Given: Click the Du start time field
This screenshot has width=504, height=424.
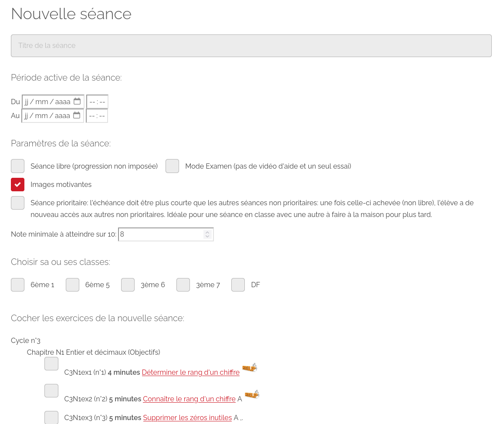Looking at the screenshot, I should pyautogui.click(x=98, y=102).
